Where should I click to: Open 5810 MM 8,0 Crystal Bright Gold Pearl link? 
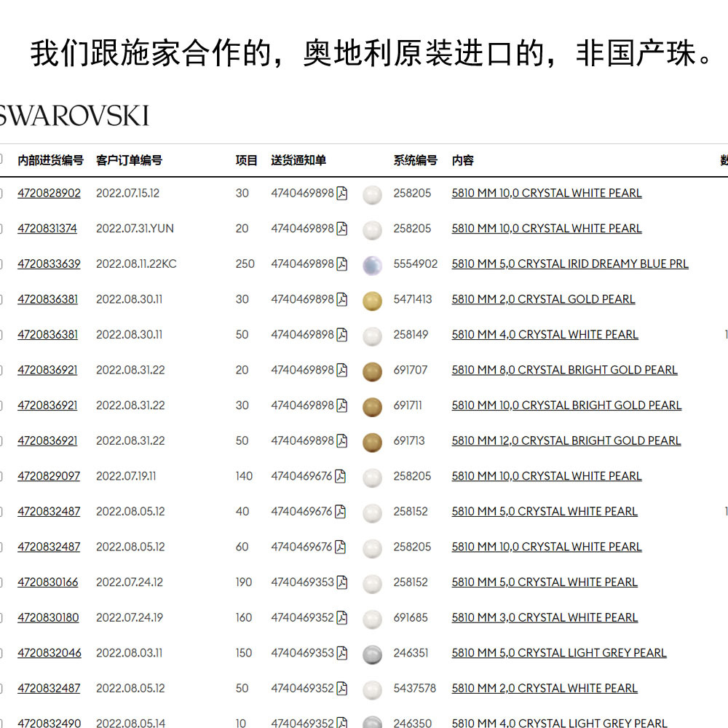(x=565, y=370)
